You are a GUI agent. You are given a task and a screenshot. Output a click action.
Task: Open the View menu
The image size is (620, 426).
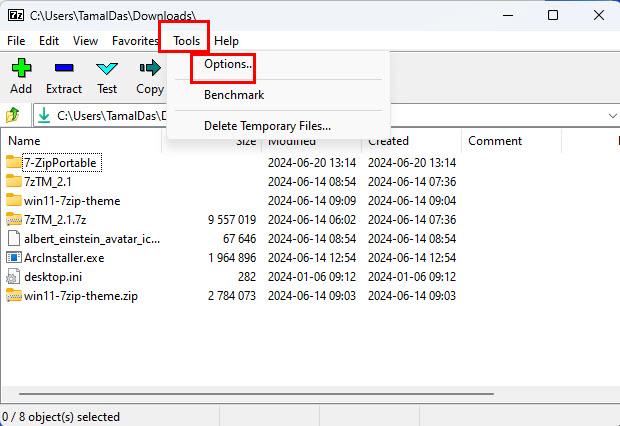85,41
